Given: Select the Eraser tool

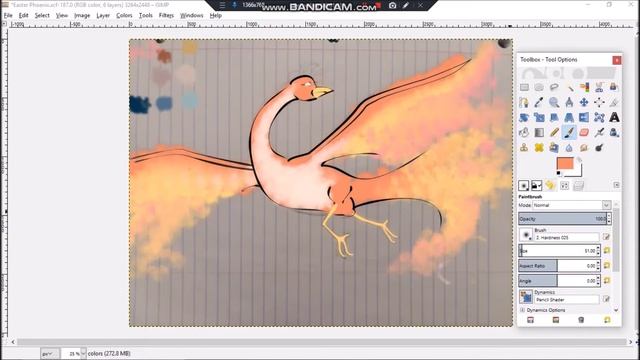Looking at the screenshot, I should click(584, 133).
